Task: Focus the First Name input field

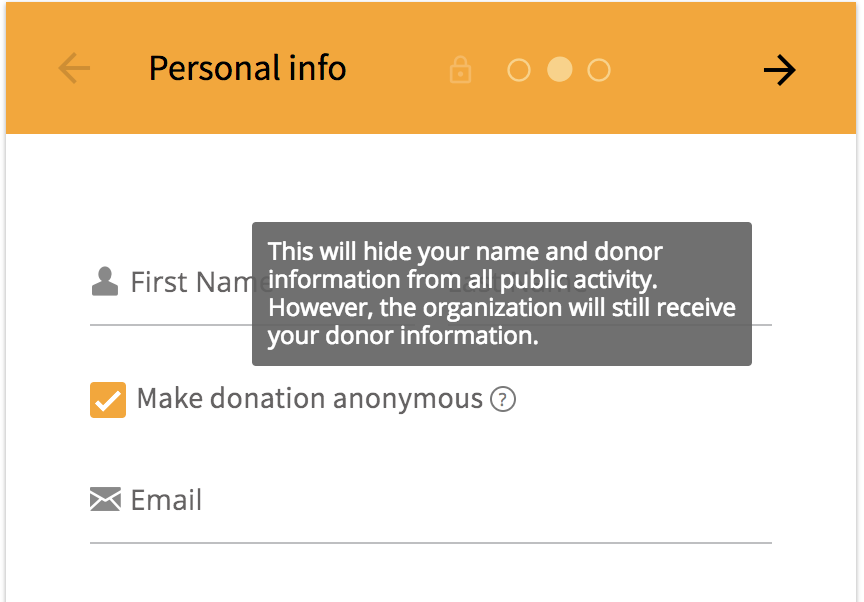Action: pos(180,300)
